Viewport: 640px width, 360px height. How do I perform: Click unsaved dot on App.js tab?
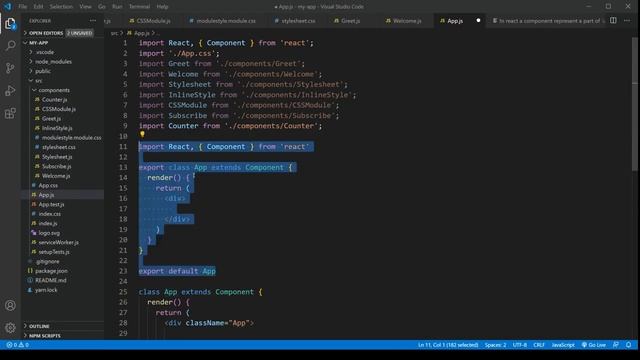[x=478, y=20]
